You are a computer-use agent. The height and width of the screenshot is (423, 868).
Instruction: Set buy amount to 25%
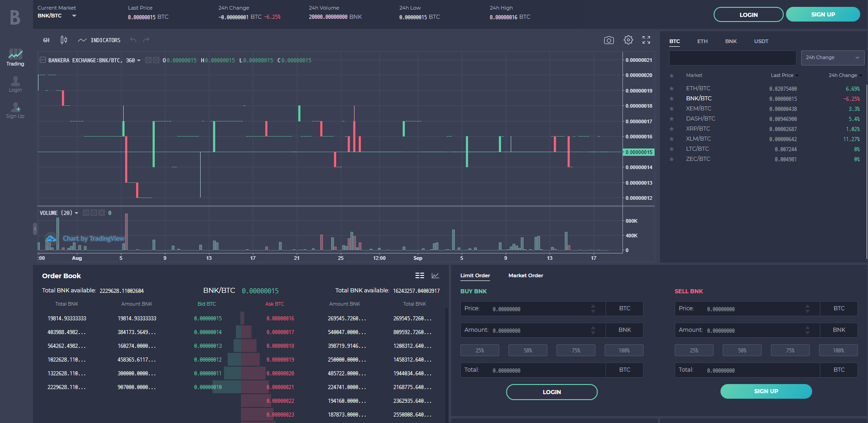click(x=480, y=350)
